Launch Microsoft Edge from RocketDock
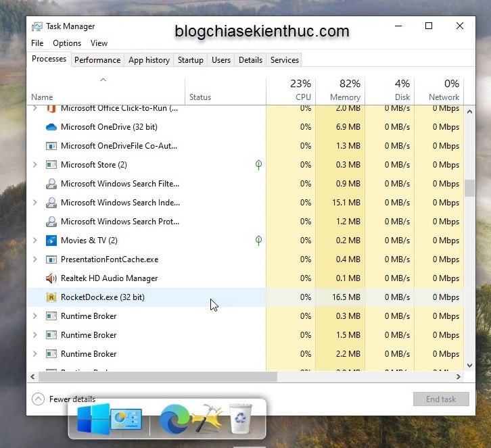The width and height of the screenshot is (491, 448). (174, 419)
